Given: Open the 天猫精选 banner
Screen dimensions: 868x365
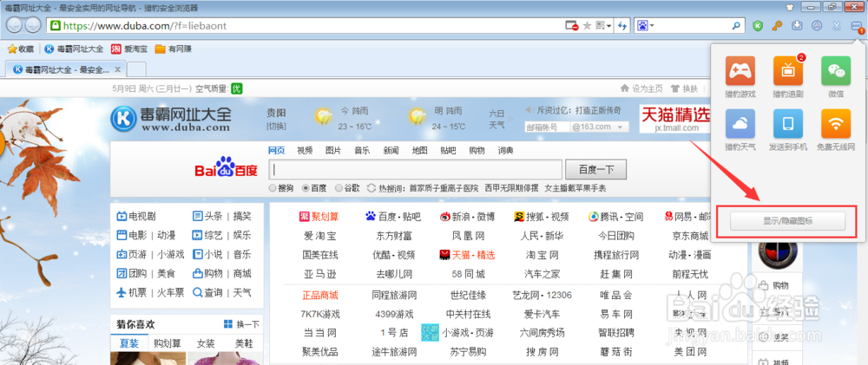Looking at the screenshot, I should pos(674,119).
